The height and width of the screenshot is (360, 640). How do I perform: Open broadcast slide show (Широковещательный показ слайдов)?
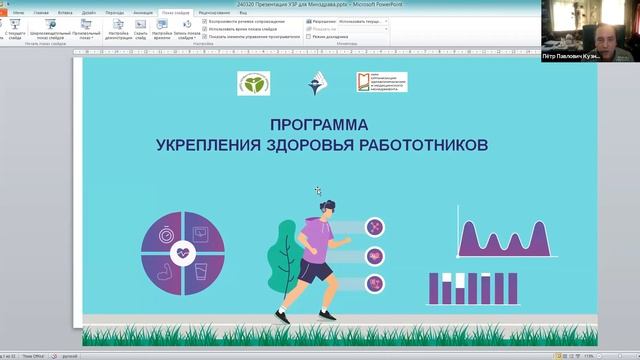pyautogui.click(x=50, y=29)
